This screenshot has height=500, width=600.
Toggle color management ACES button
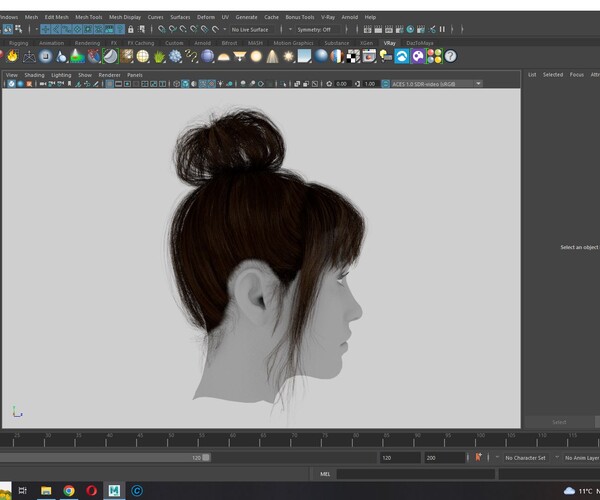coord(386,84)
